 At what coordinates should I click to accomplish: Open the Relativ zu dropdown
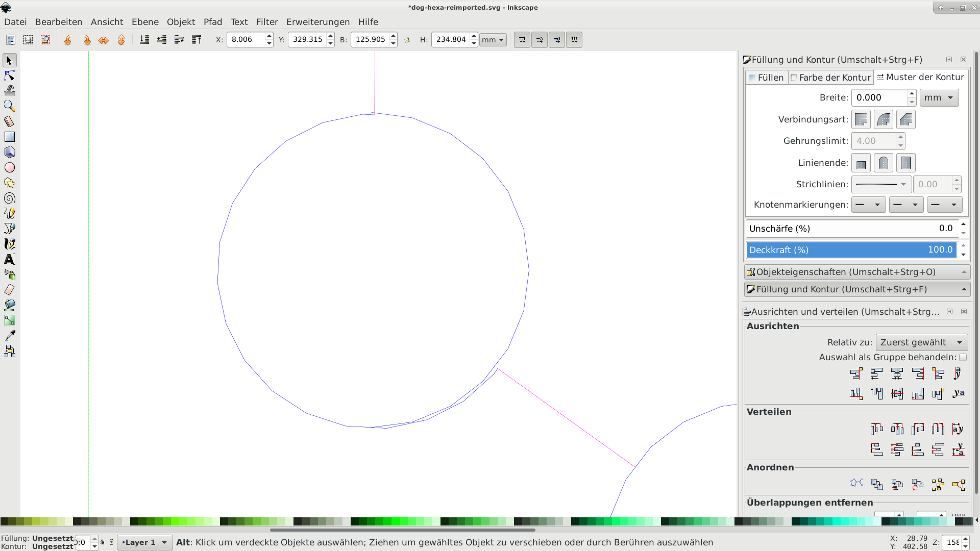[921, 342]
